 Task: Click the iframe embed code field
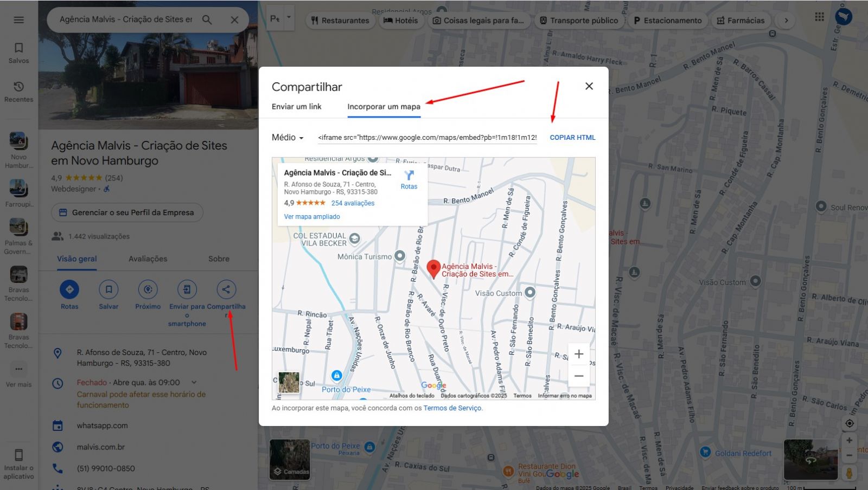(x=427, y=138)
